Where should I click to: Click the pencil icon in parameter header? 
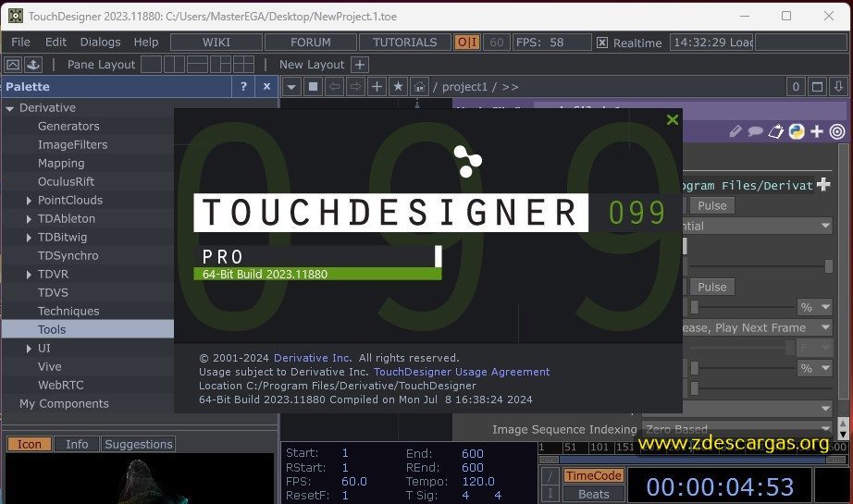point(736,131)
